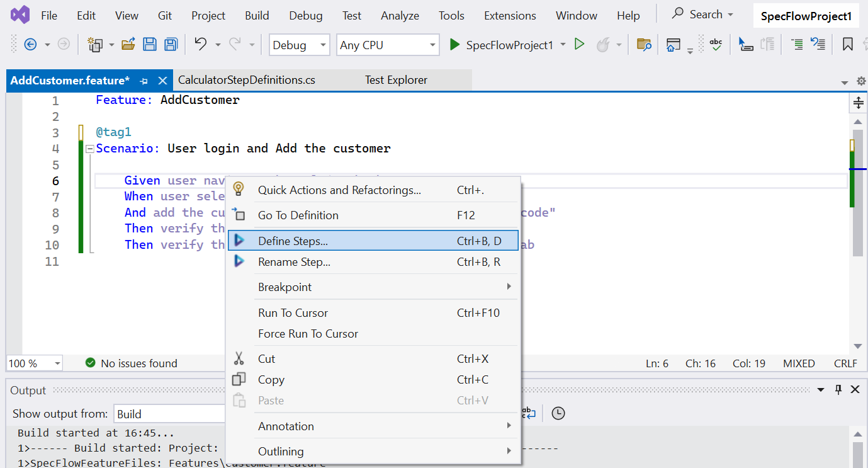
Task: Click Start Without Debugging play outline icon
Action: [x=580, y=45]
